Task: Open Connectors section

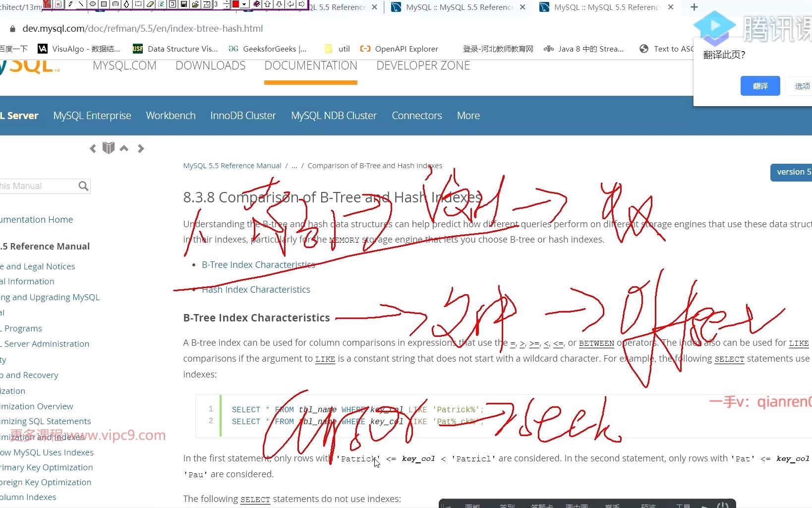Action: [x=416, y=116]
